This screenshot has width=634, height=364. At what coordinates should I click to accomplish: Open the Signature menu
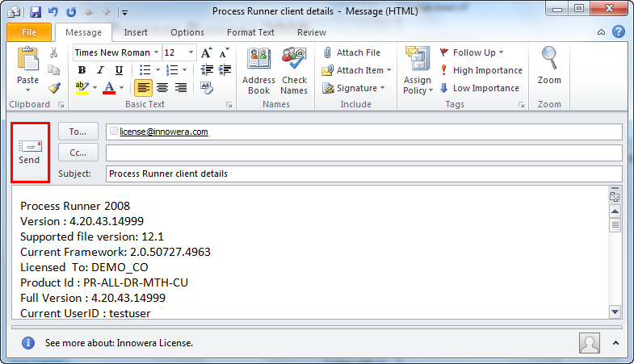click(x=354, y=88)
